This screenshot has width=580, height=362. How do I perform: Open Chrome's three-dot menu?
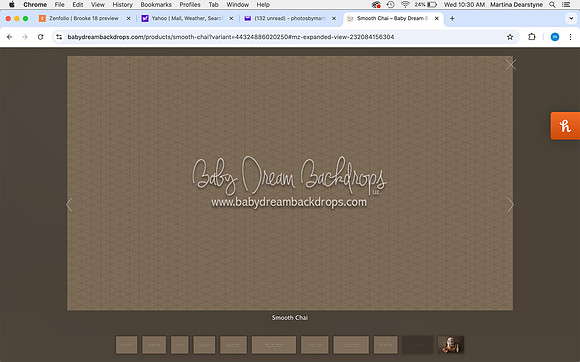pyautogui.click(x=570, y=37)
